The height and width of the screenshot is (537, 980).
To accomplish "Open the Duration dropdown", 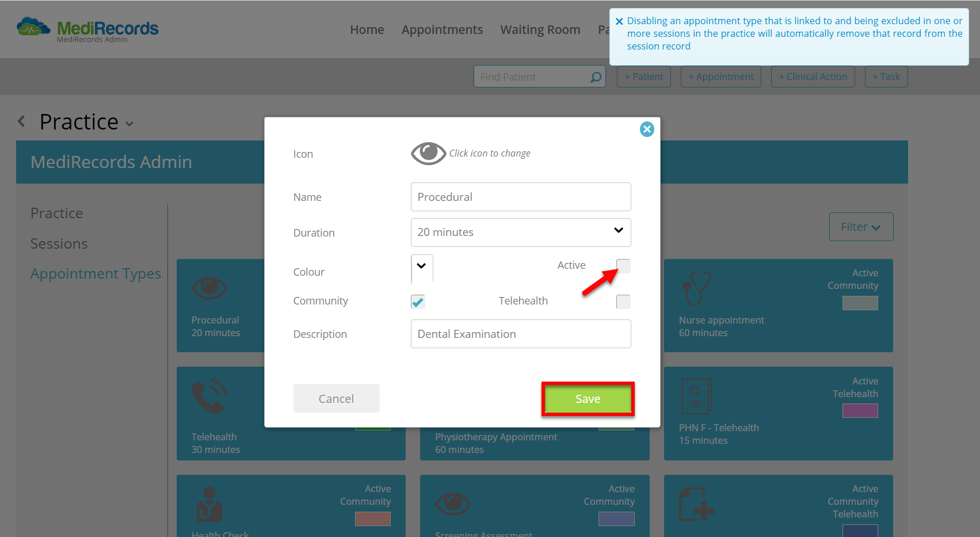I will pos(521,233).
